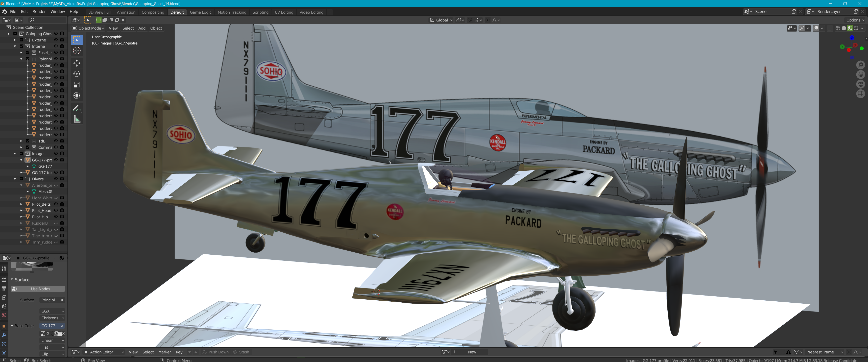Viewport: 868px width, 362px height.
Task: Click the pan view hand gizmo
Action: [860, 75]
